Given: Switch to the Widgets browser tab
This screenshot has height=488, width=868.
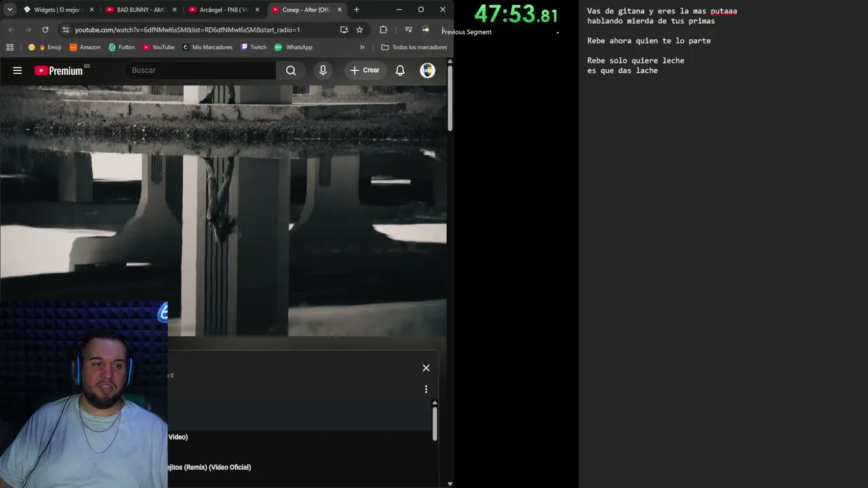Looking at the screenshot, I should click(58, 9).
